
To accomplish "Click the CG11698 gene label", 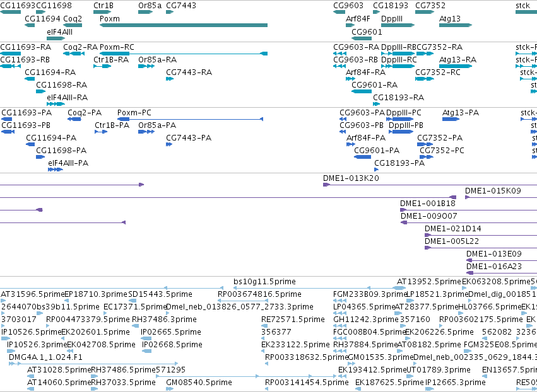I will (x=54, y=6).
